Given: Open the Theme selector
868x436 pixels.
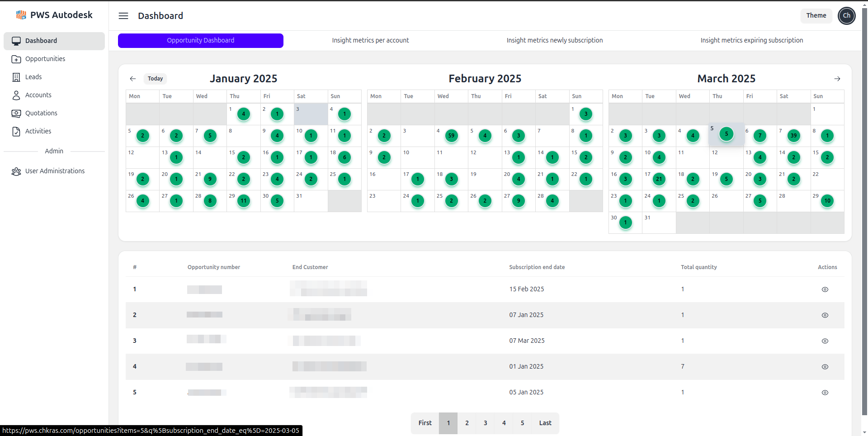Looking at the screenshot, I should coord(816,15).
